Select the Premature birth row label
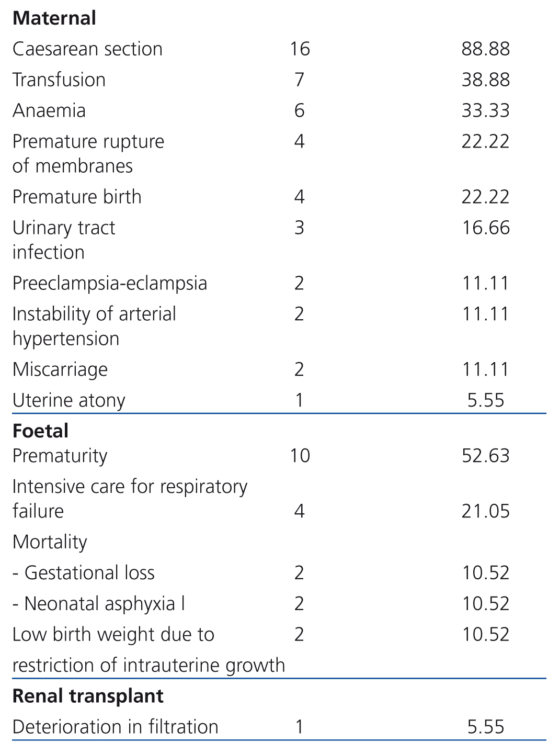 (77, 197)
